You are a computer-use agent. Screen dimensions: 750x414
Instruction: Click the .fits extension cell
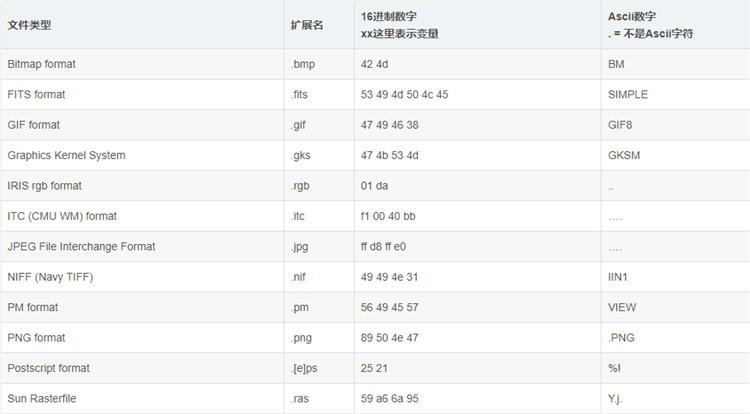(x=301, y=94)
